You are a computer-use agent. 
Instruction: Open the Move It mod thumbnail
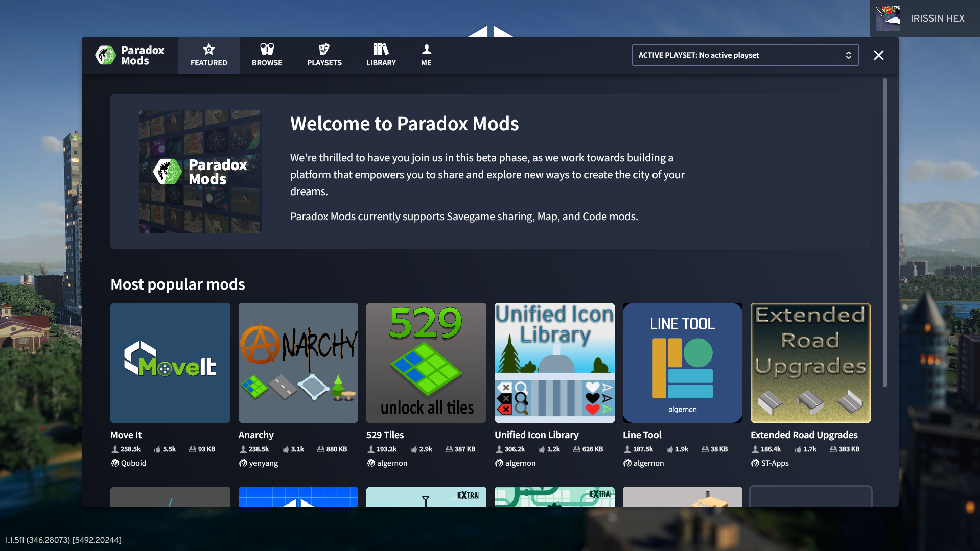(170, 363)
